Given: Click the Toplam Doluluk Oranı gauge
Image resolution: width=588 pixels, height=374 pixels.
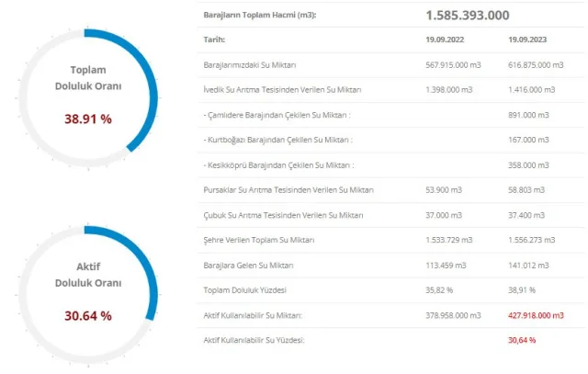Looking at the screenshot, I should (x=88, y=98).
